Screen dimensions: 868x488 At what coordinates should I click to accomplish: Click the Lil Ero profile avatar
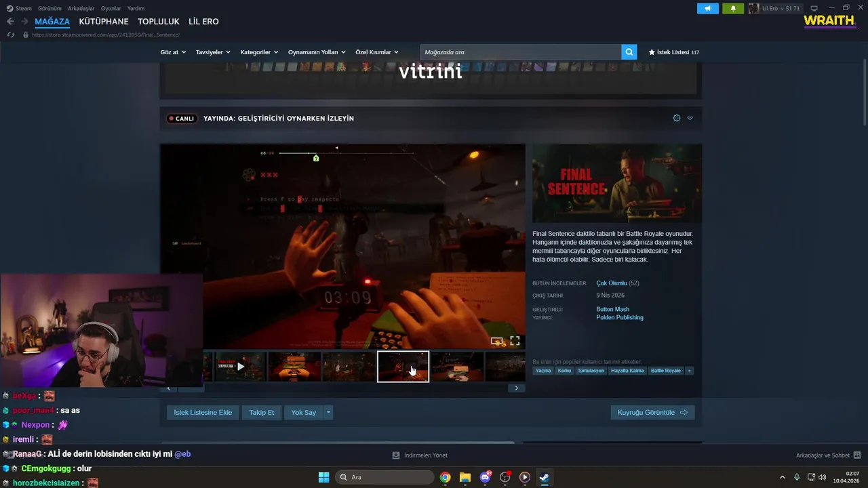point(754,8)
